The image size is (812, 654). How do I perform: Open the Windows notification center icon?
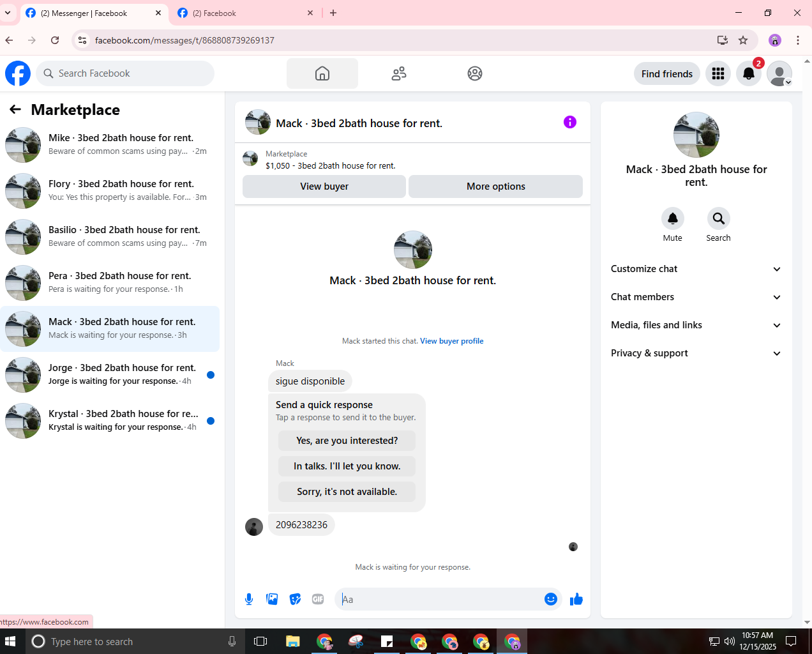click(791, 641)
